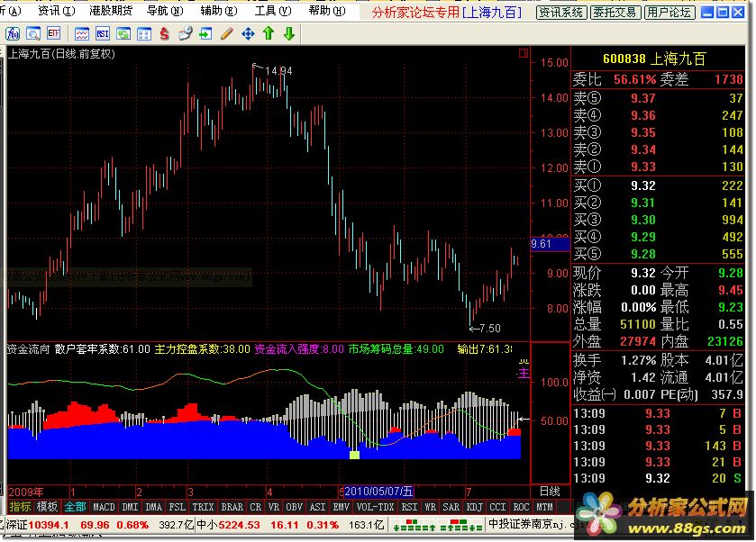Select the CR indicator tab
Image resolution: width=756 pixels, height=542 pixels.
click(256, 507)
